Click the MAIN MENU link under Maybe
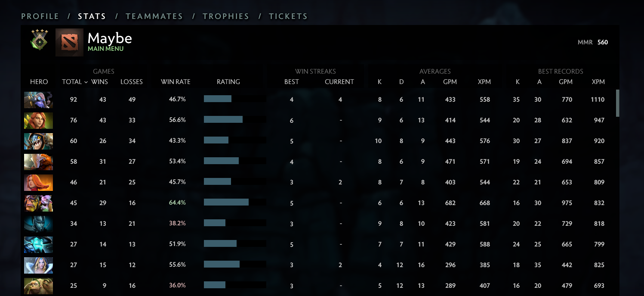Screen dimensions: 644x296 105,49
